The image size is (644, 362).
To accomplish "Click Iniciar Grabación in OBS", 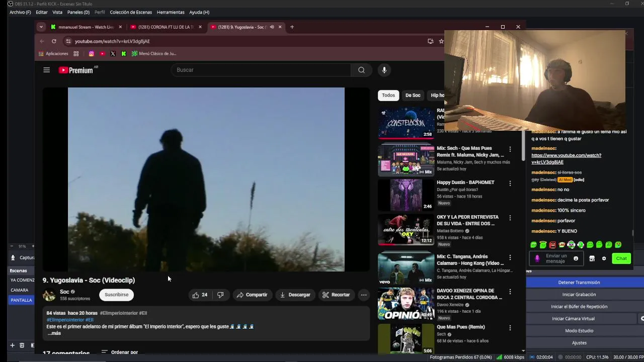I will pyautogui.click(x=579, y=294).
